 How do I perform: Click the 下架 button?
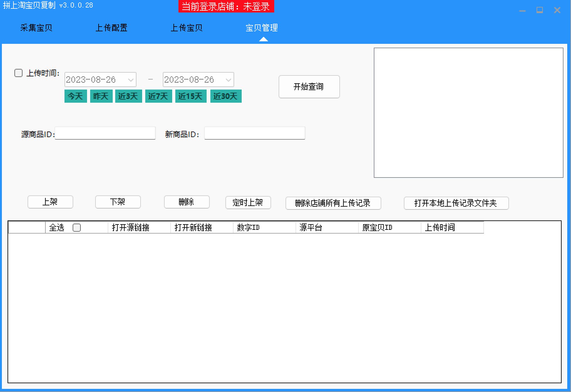pyautogui.click(x=118, y=202)
